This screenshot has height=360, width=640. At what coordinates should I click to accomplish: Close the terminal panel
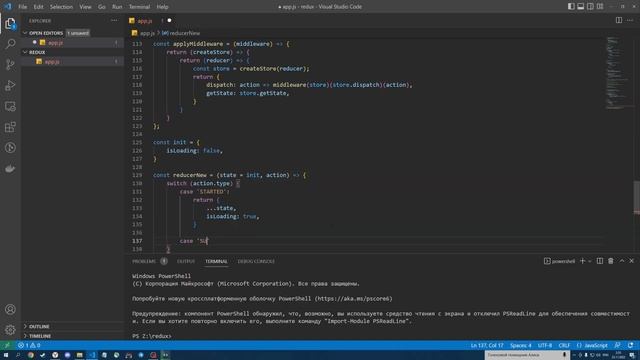coord(631,261)
